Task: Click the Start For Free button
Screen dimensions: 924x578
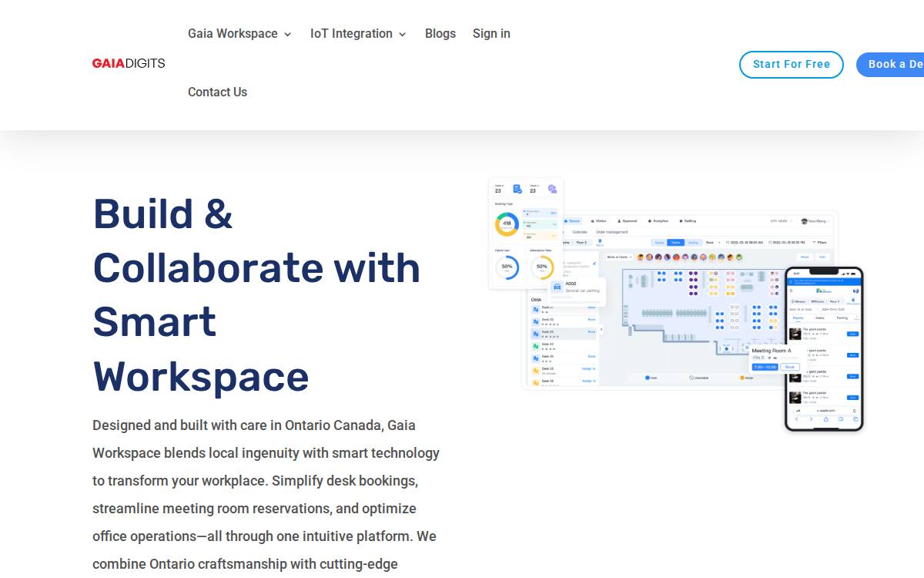Action: [x=792, y=65]
